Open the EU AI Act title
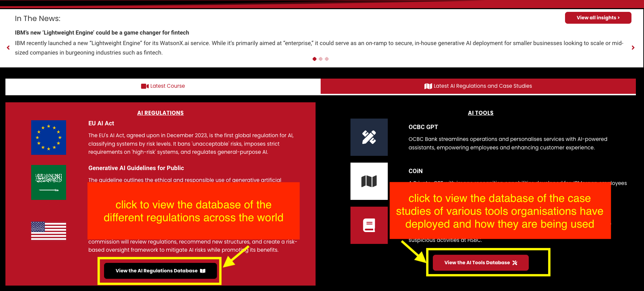 point(101,123)
